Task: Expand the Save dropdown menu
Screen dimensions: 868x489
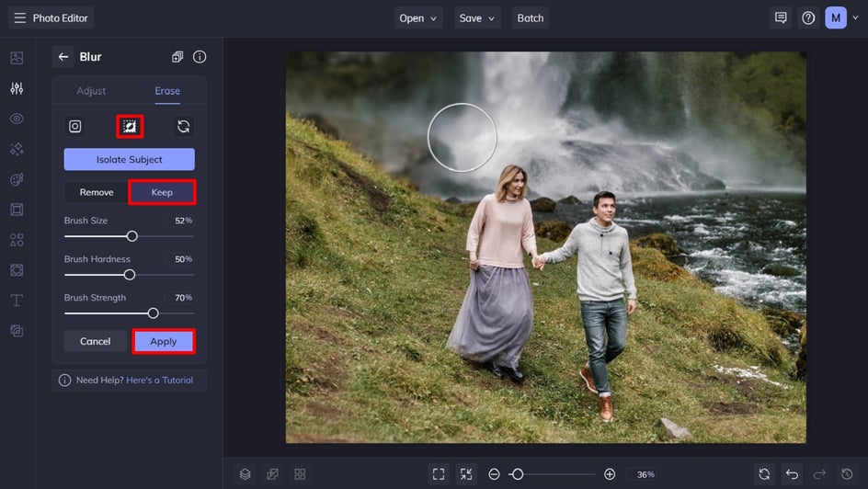Action: [478, 17]
